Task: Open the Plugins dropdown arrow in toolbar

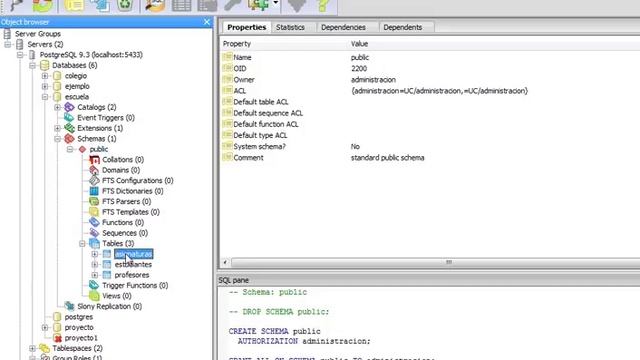Action: click(276, 3)
